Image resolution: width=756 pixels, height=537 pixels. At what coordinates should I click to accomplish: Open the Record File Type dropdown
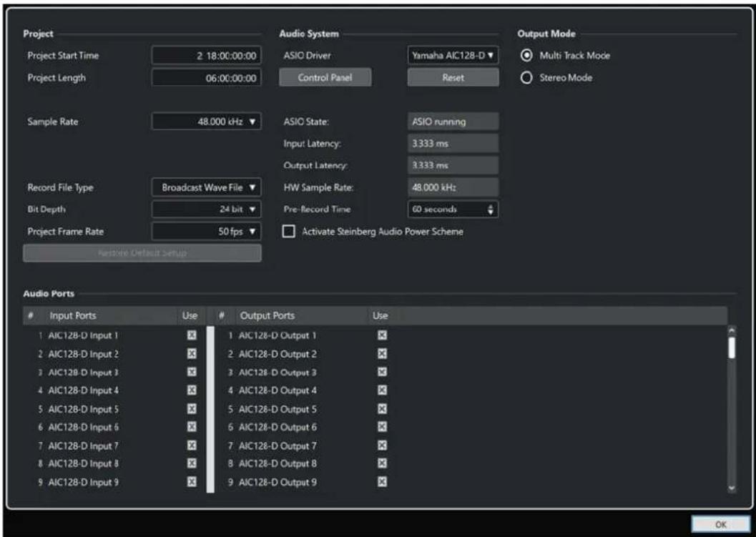(207, 187)
